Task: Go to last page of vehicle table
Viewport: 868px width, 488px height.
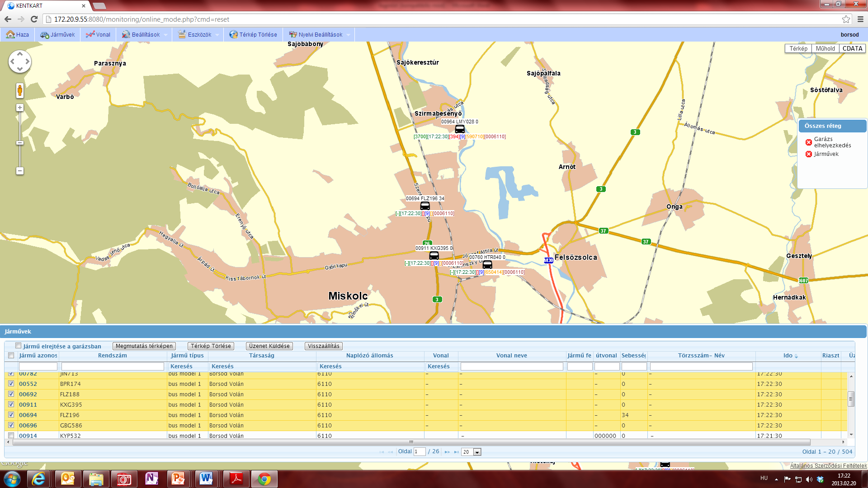Action: click(x=456, y=452)
